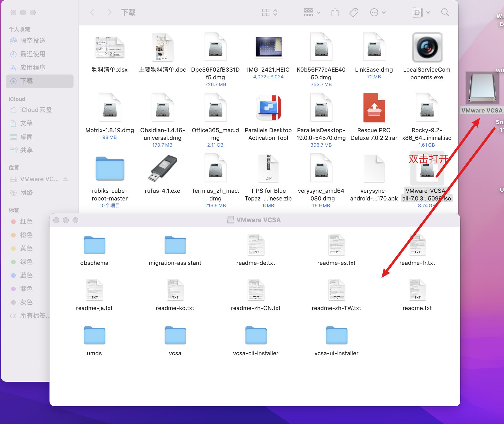504x424 pixels.
Task: Open the Dropzone-style toolbar dropdown
Action: 421,12
